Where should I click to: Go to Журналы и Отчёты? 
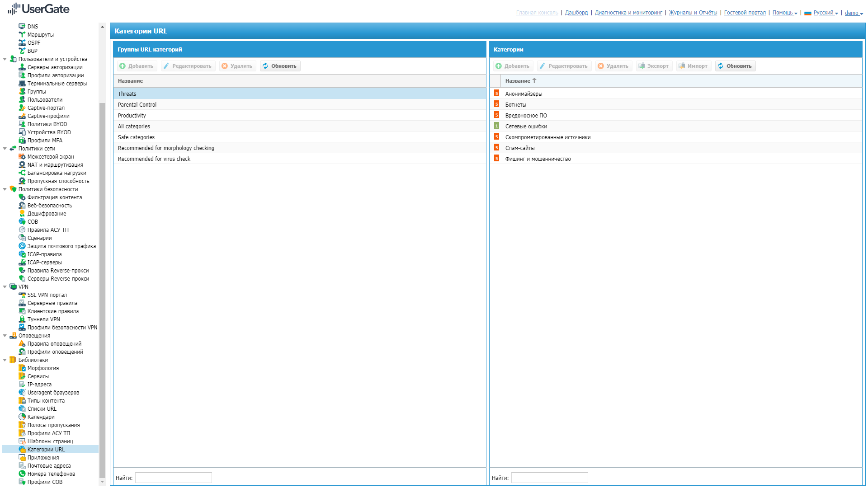click(x=693, y=13)
